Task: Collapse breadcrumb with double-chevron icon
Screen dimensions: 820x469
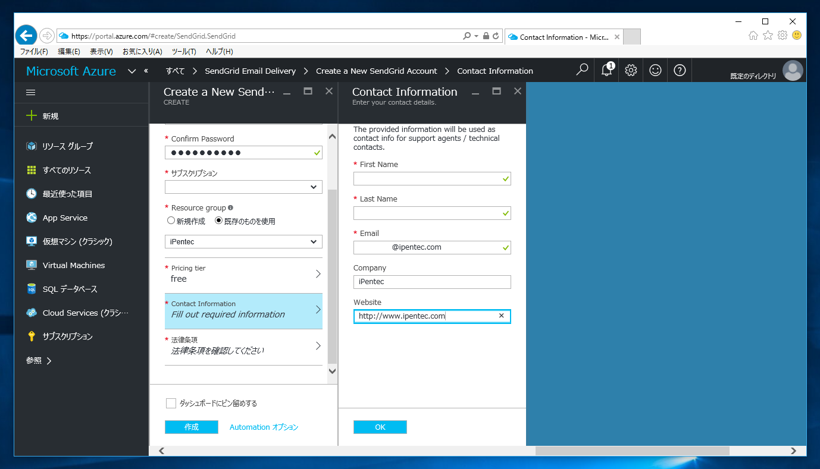Action: pyautogui.click(x=146, y=71)
